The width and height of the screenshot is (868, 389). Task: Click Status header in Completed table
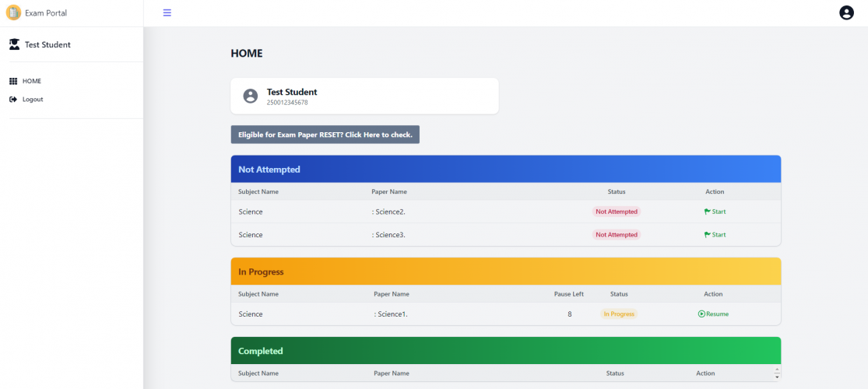click(615, 373)
